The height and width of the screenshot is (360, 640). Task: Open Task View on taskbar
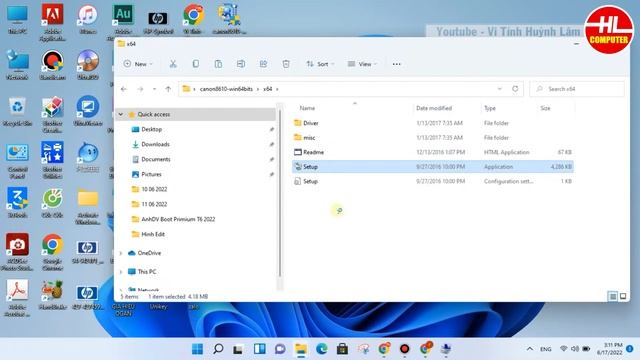[238, 349]
